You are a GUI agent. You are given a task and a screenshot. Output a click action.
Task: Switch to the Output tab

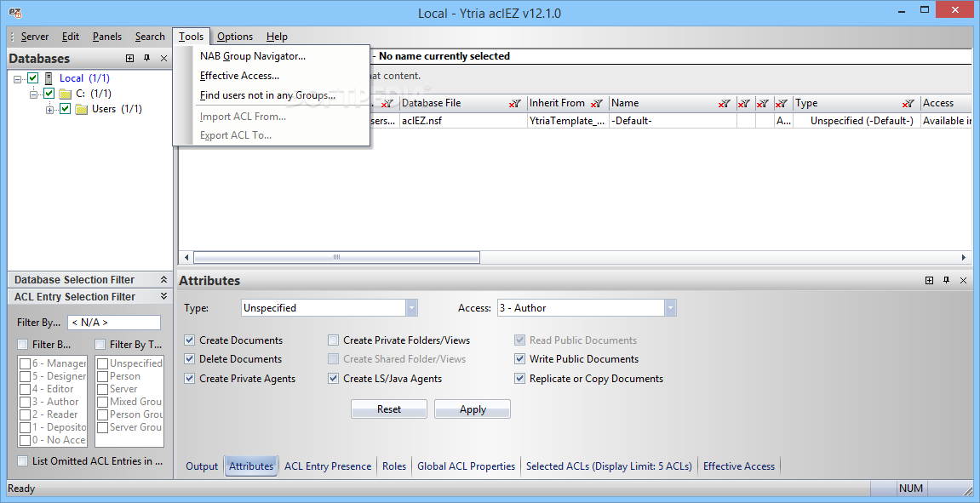point(202,466)
